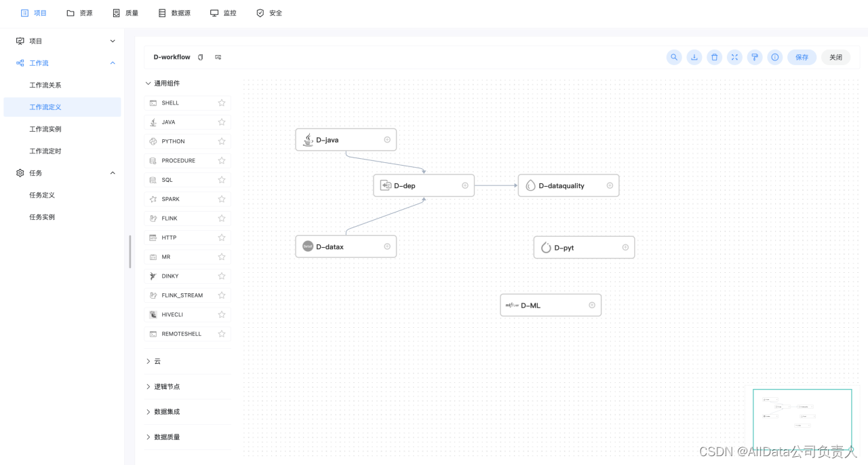Star the JAVA component as favorite
This screenshot has height=465, width=868.
pyautogui.click(x=222, y=122)
